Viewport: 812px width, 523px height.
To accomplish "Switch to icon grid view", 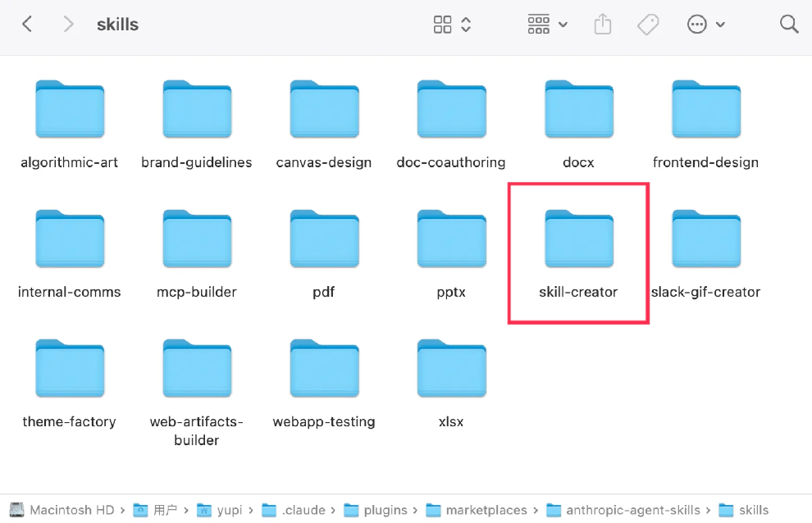I will pos(442,25).
